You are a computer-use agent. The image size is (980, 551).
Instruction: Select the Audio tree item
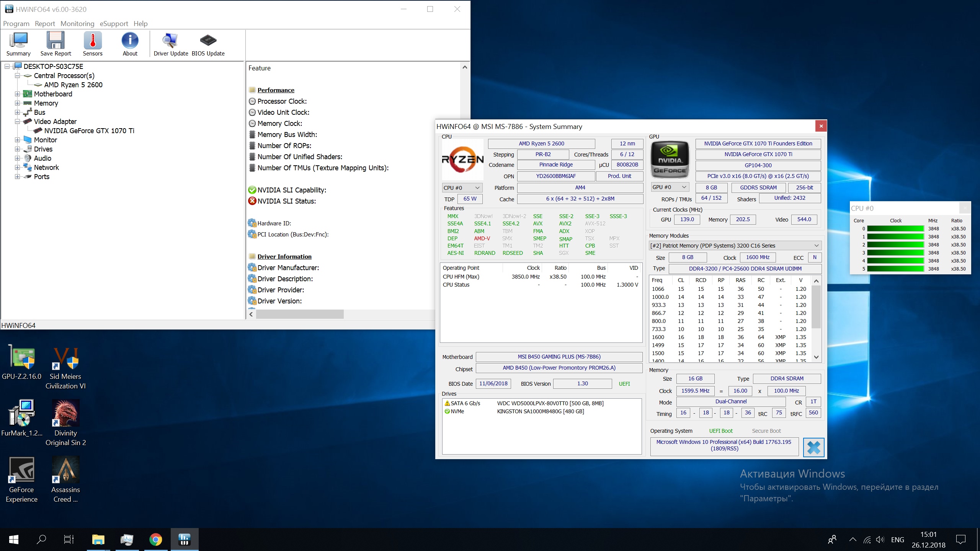click(x=42, y=158)
